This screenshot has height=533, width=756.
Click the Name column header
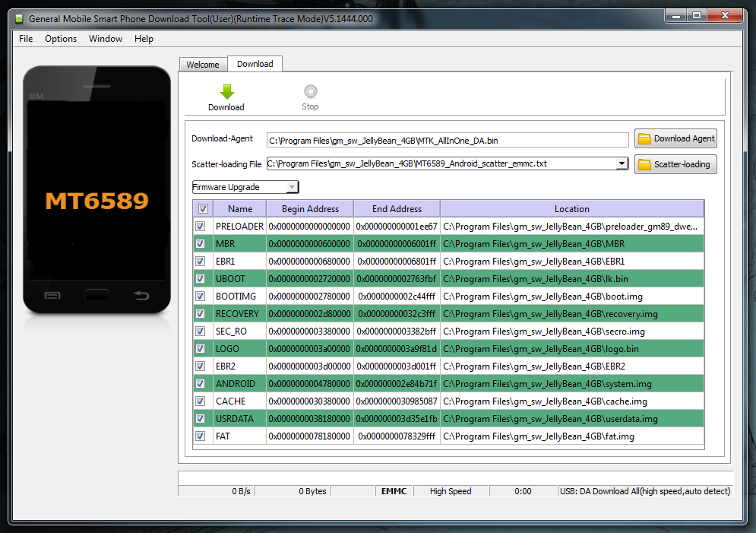tap(240, 209)
